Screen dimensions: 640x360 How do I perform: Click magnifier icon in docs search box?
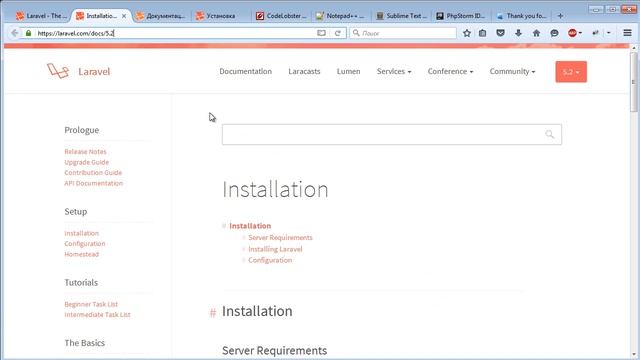(x=550, y=134)
